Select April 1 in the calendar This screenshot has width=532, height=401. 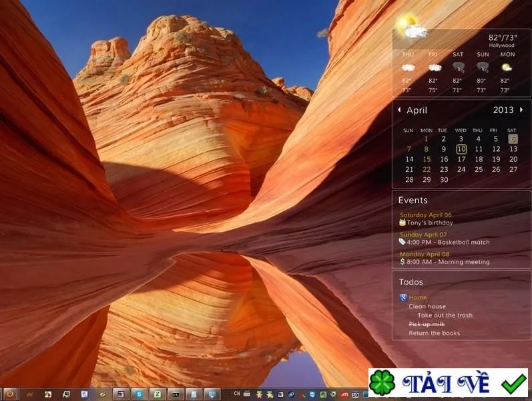[427, 139]
